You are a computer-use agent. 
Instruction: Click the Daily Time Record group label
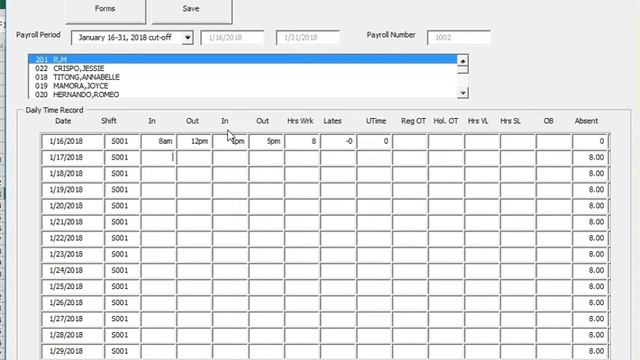point(54,110)
